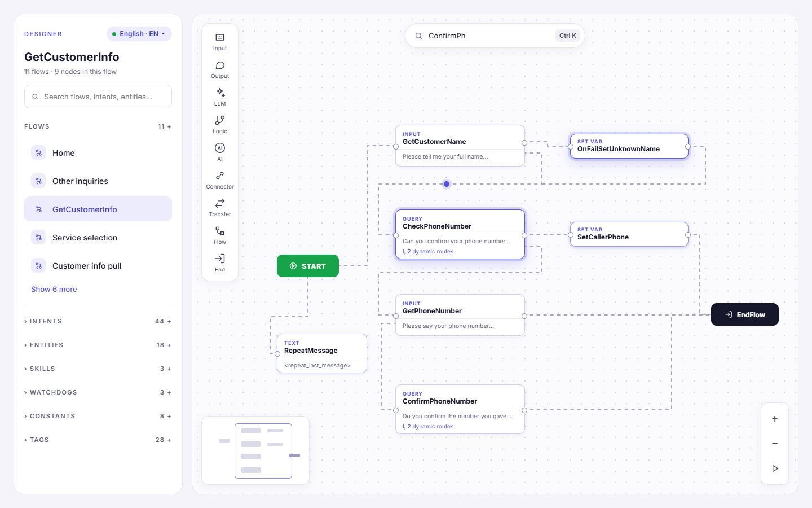This screenshot has width=812, height=508.
Task: Select the Output node tool
Action: (x=220, y=69)
